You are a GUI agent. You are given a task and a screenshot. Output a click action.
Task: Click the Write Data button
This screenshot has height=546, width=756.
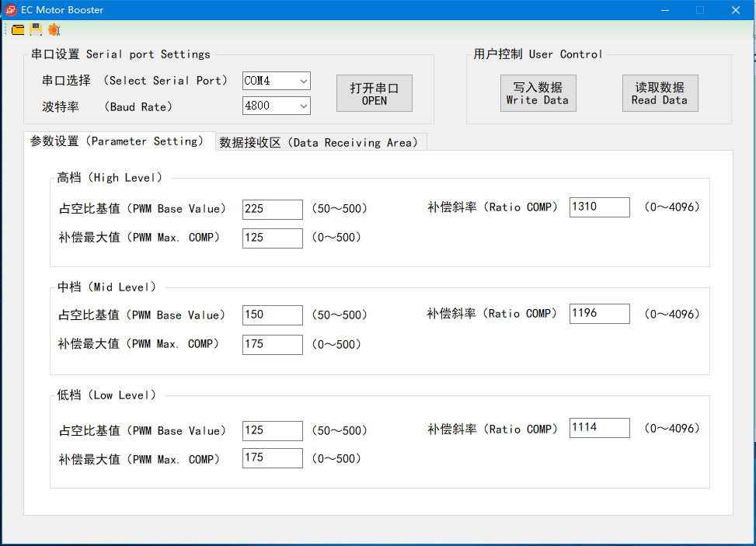[x=537, y=93]
